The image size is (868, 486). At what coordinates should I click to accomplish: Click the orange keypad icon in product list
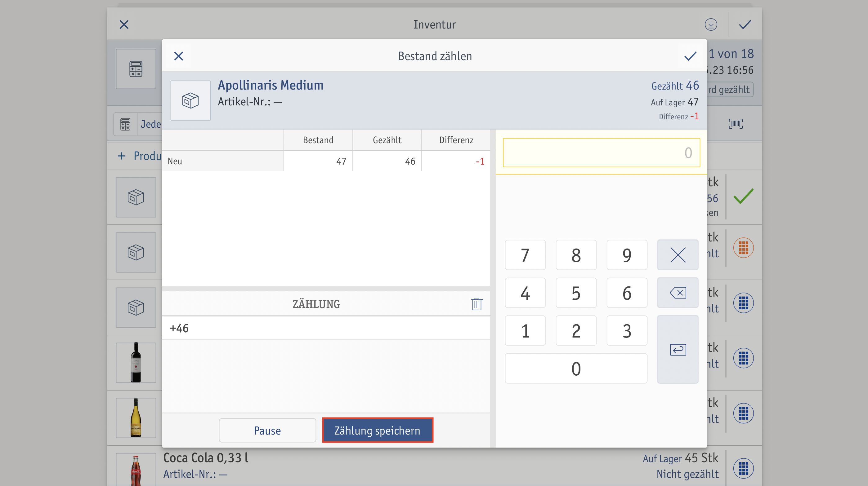coord(743,248)
